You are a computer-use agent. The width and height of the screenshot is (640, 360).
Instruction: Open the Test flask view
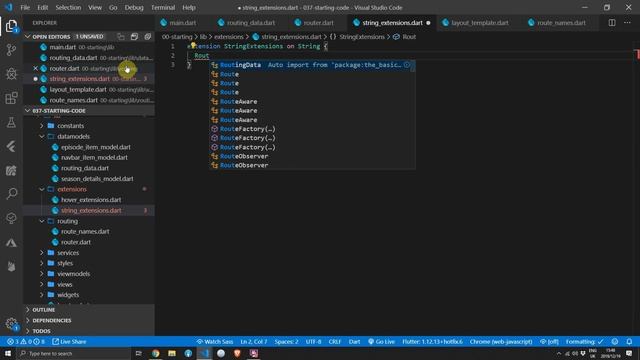[x=11, y=122]
